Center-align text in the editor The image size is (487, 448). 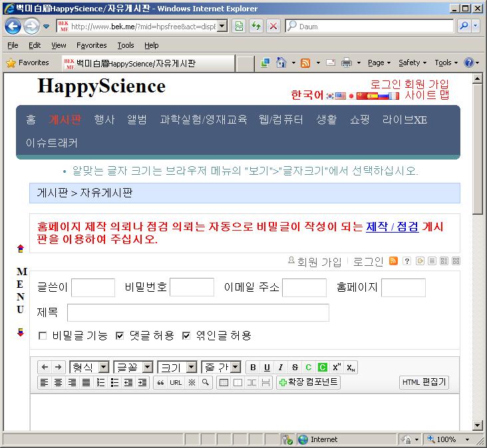[58, 383]
